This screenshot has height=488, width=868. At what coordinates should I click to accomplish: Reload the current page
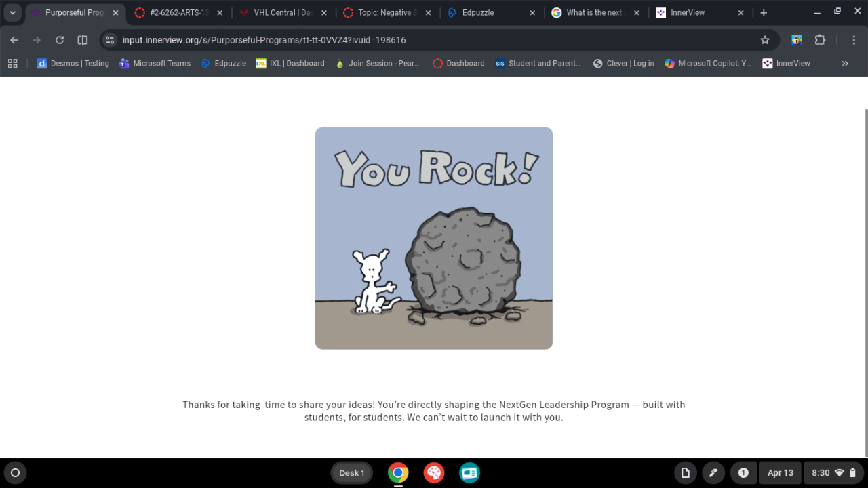(60, 40)
